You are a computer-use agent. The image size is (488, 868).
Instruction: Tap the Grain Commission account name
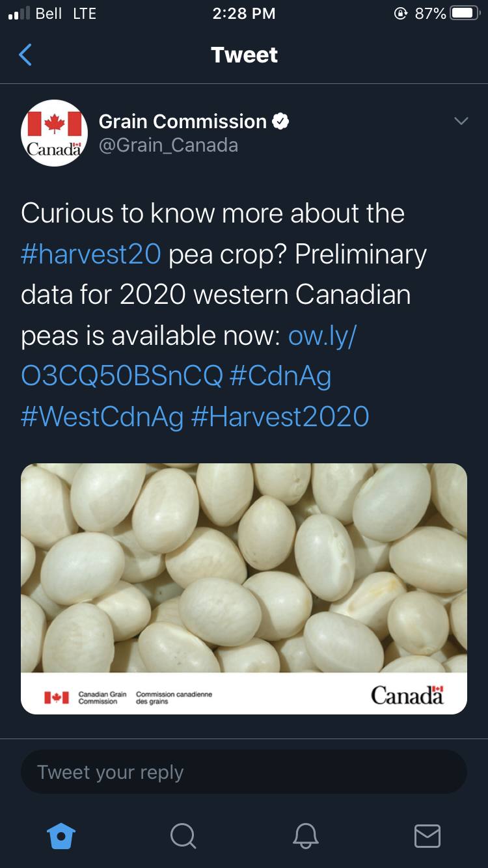click(x=183, y=121)
